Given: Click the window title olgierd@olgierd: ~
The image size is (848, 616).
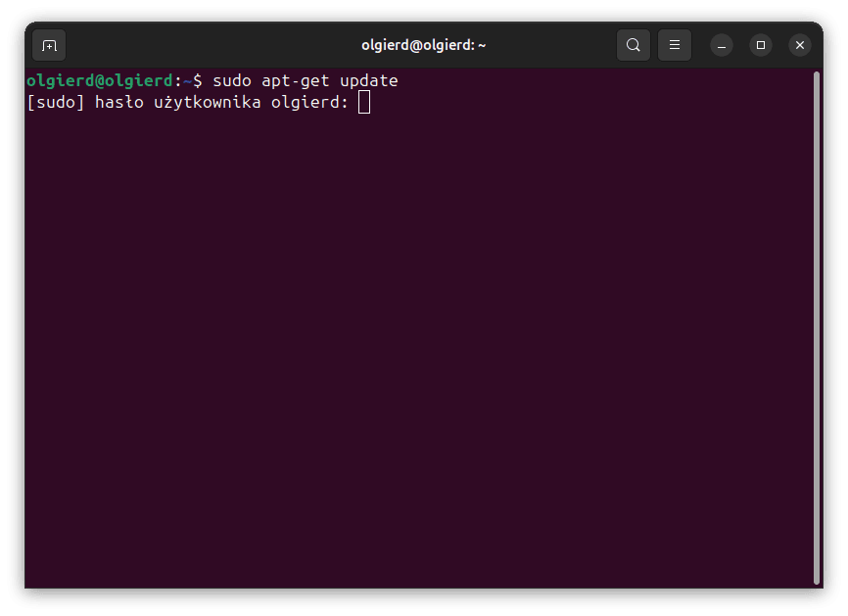Looking at the screenshot, I should tap(424, 45).
